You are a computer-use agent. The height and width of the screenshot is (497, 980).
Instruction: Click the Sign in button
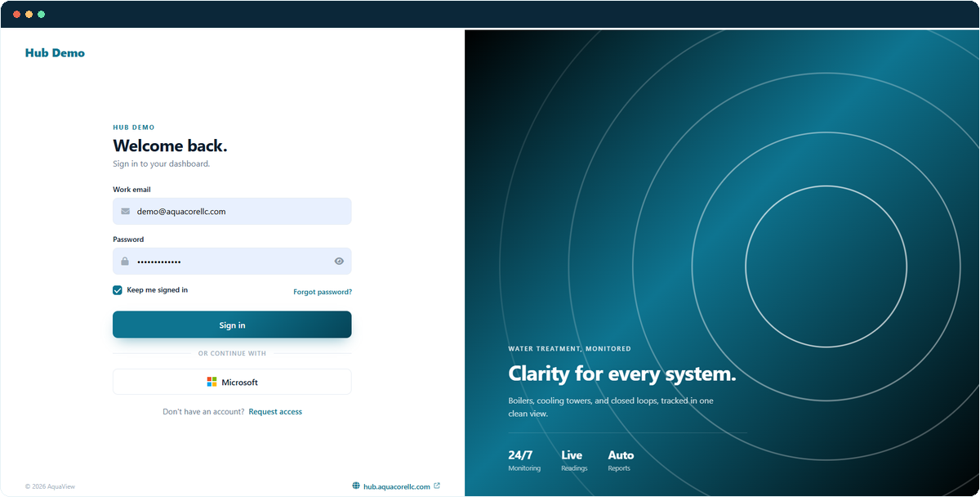(232, 325)
